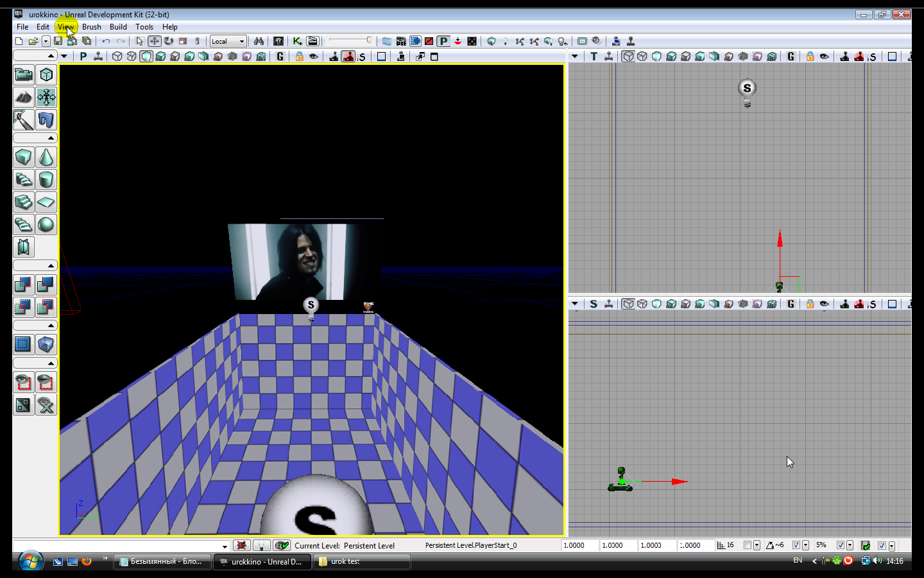Screen dimensions: 924x578
Task: Select the Sheet brush builder
Action: tap(46, 202)
